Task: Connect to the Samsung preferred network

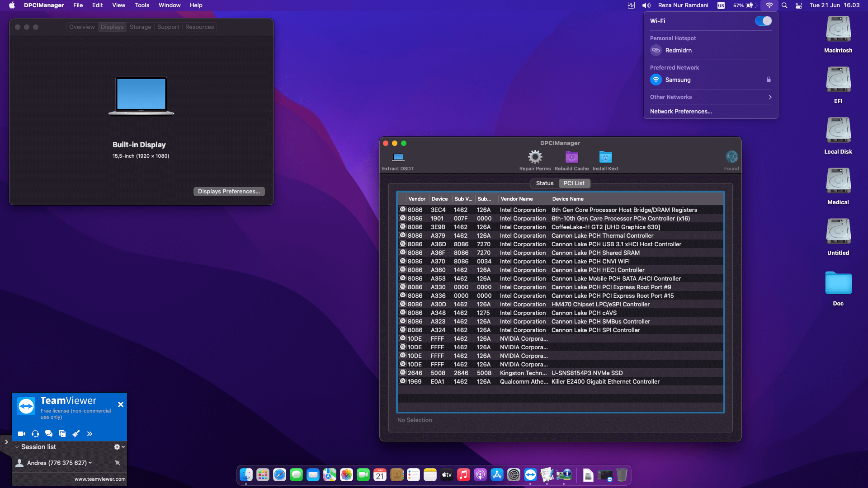Action: tap(711, 80)
